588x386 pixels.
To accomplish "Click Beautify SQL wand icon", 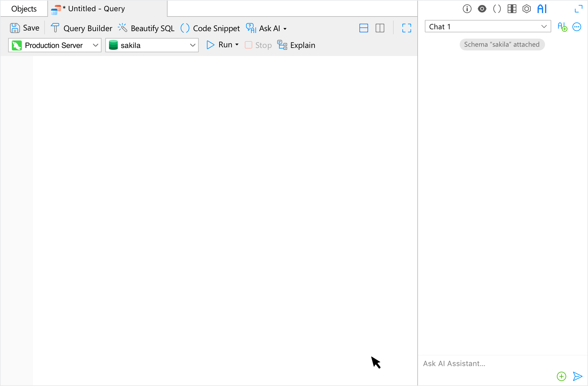I will click(x=122, y=28).
